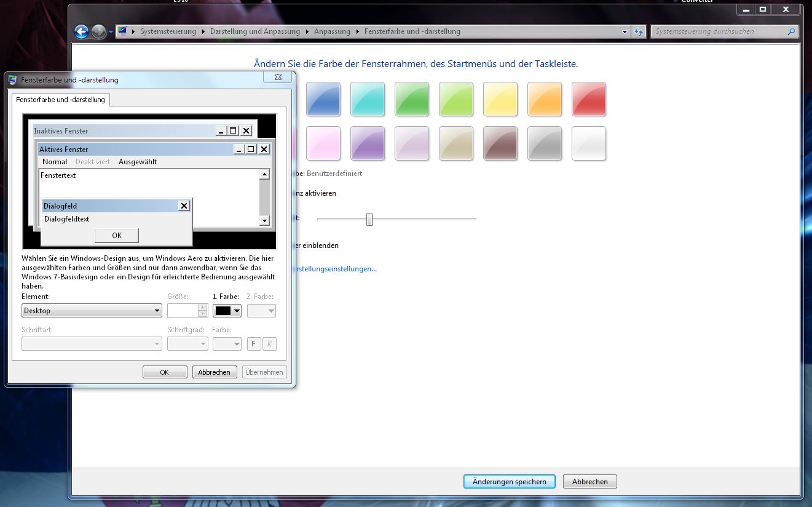Image resolution: width=812 pixels, height=507 pixels.
Task: Select the Fensterfarbe und -darstellung dialog tab
Action: [60, 99]
